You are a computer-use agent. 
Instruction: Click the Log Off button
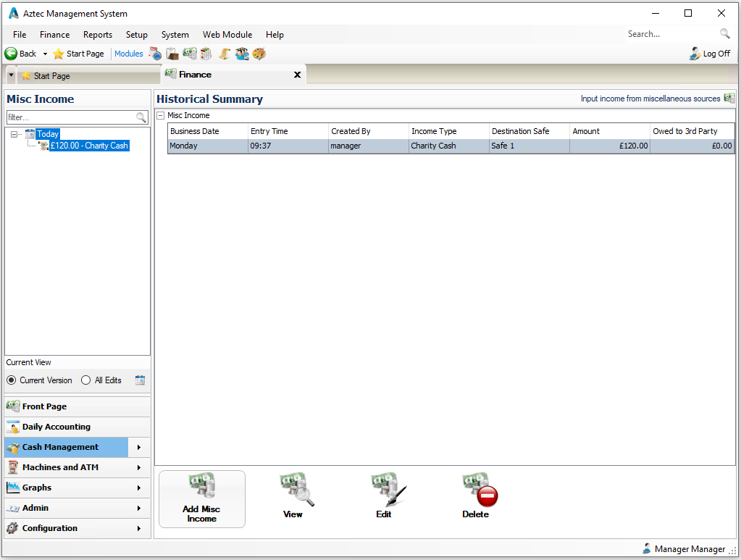click(x=710, y=54)
